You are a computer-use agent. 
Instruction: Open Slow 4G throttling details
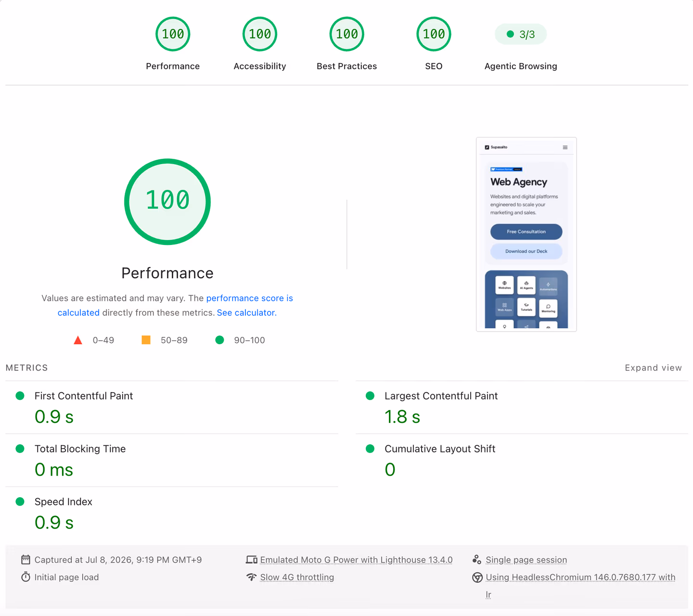pos(297,577)
